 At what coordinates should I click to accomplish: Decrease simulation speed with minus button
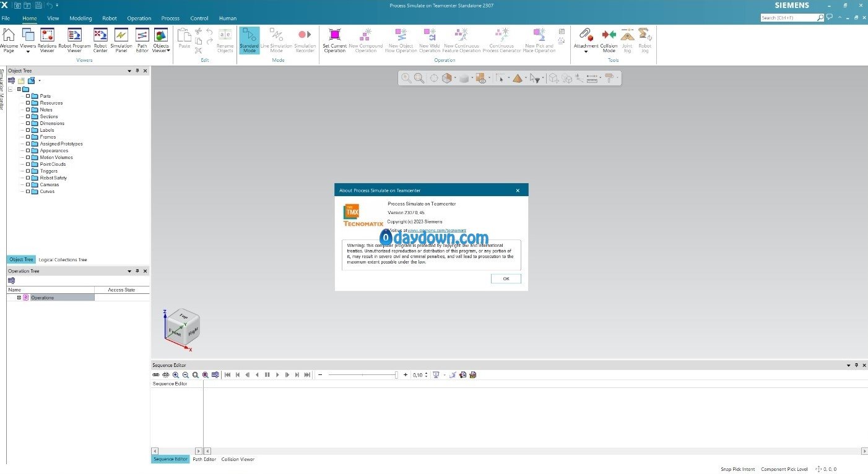pyautogui.click(x=320, y=375)
